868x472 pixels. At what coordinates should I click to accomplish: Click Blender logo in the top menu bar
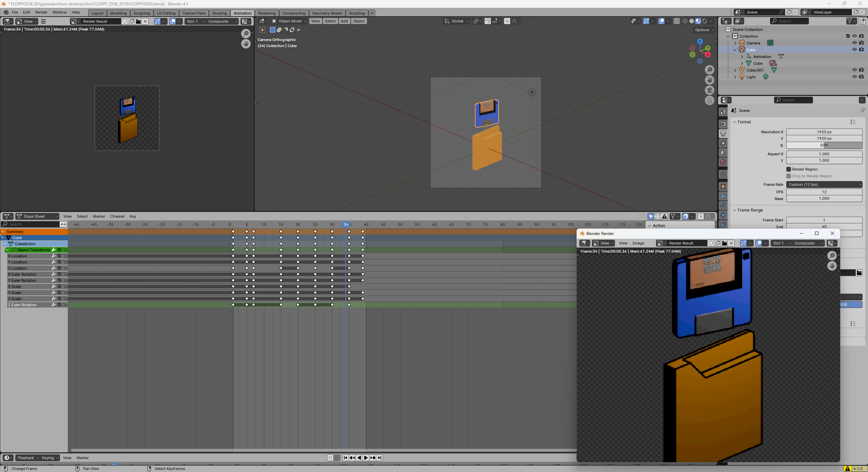pos(6,12)
